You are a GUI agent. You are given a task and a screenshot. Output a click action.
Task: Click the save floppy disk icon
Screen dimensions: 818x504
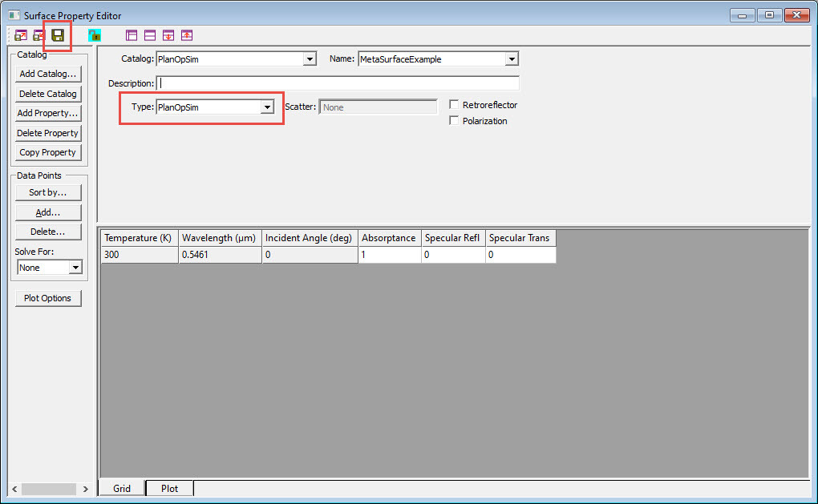coord(58,35)
